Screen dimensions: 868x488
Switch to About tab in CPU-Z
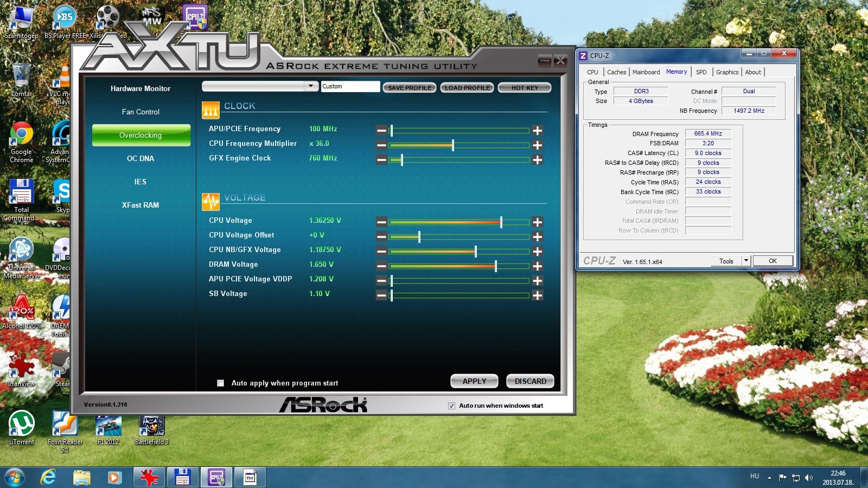coord(753,72)
